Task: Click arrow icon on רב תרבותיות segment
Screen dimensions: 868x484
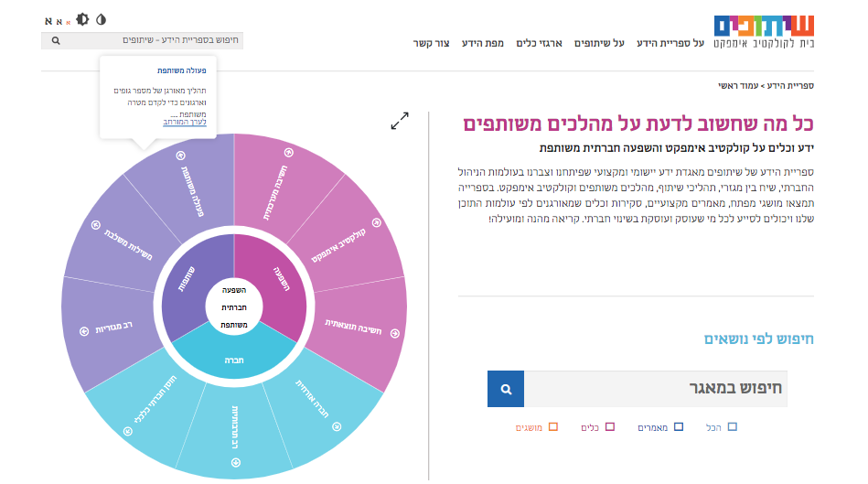Action: pyautogui.click(x=236, y=462)
